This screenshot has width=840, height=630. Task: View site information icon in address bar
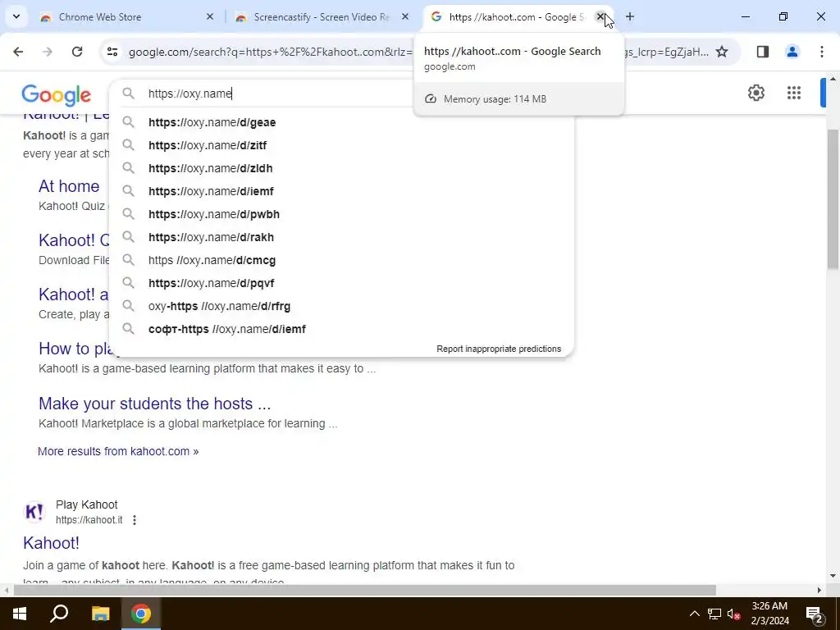click(x=112, y=52)
